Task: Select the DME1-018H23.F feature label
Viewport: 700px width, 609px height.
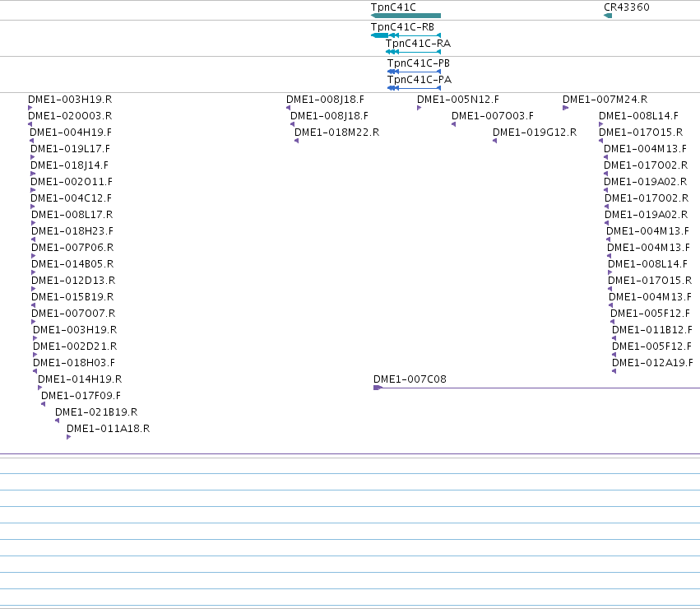Action: tap(72, 231)
